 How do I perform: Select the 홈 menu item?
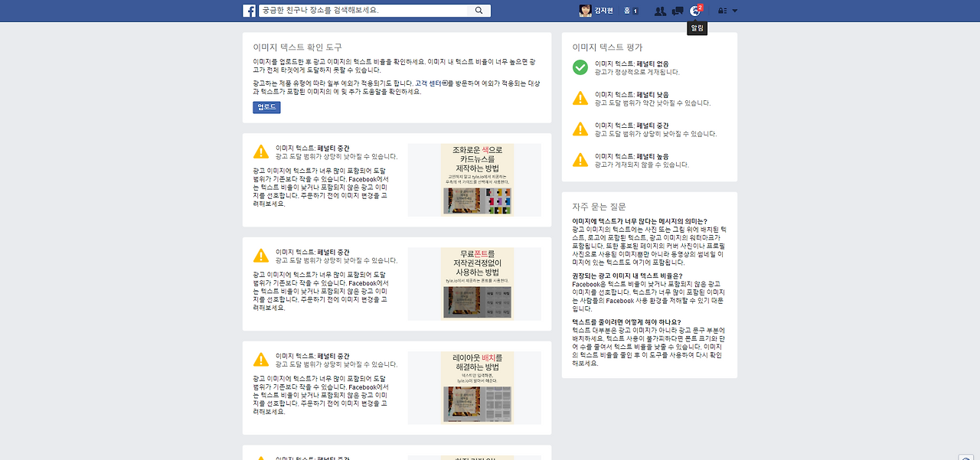click(x=626, y=10)
